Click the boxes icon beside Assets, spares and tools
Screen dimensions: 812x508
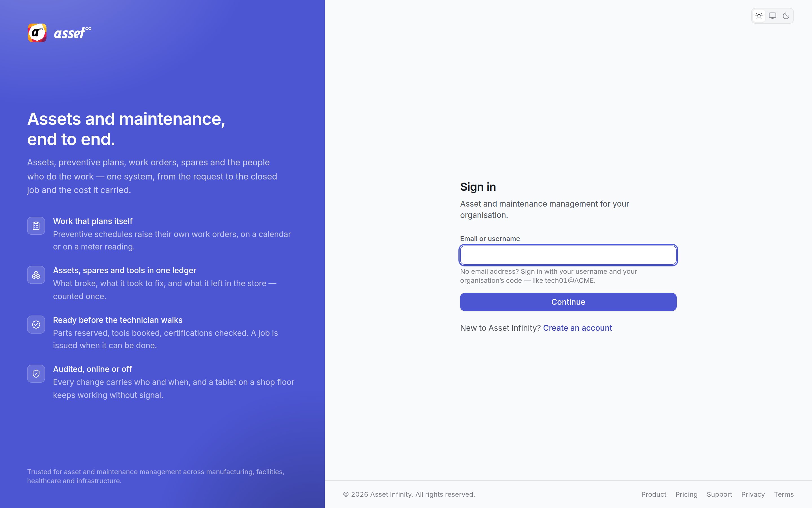[x=36, y=275]
